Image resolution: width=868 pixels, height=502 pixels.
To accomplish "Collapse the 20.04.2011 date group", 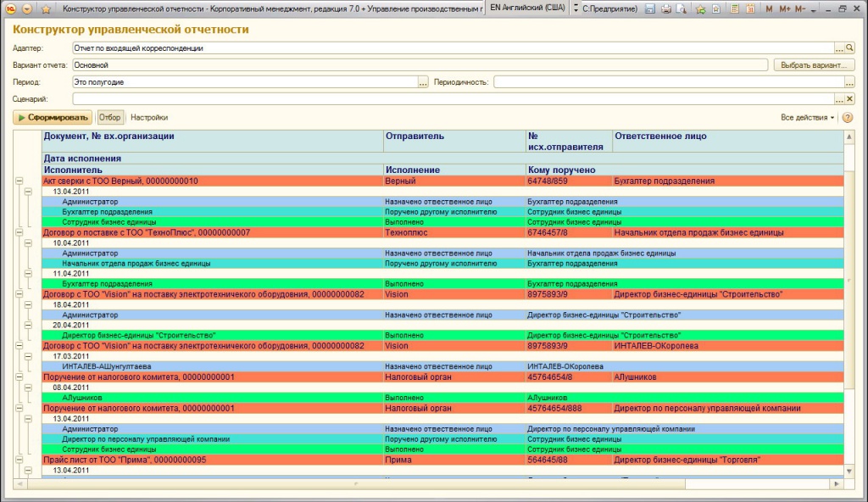I will point(28,325).
